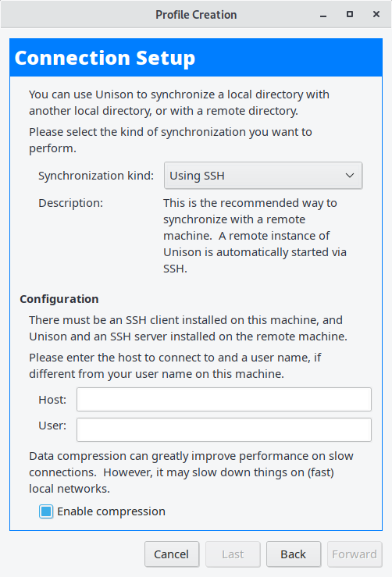Click the Profile Creation title bar text
The width and height of the screenshot is (392, 577).
pos(196,15)
